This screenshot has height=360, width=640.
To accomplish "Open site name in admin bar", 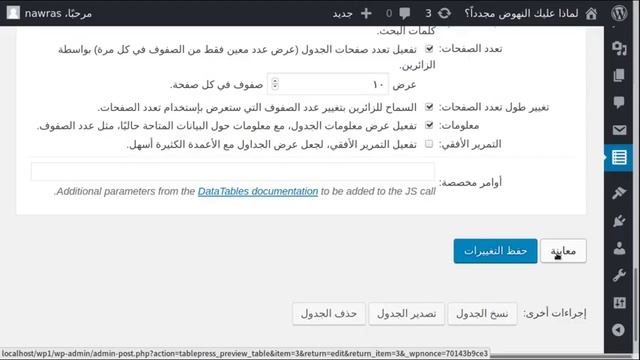I will [x=521, y=13].
